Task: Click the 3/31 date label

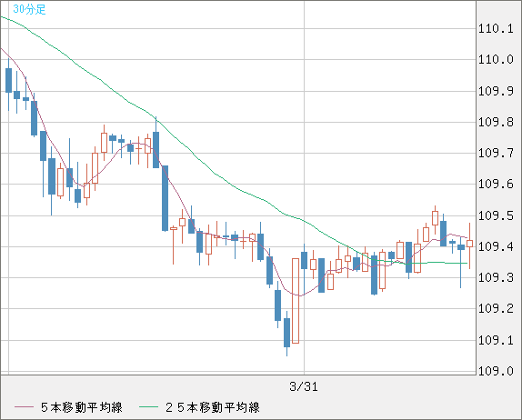Action: [x=304, y=386]
